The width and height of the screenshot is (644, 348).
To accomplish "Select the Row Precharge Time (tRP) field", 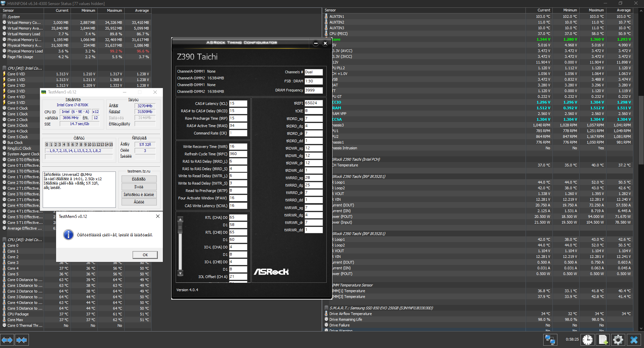I will [238, 118].
